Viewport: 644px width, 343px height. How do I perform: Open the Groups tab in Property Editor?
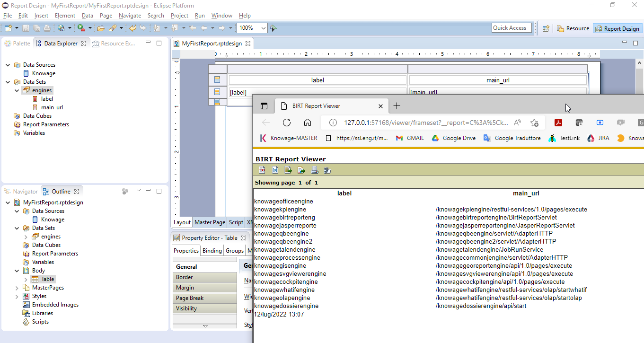234,251
